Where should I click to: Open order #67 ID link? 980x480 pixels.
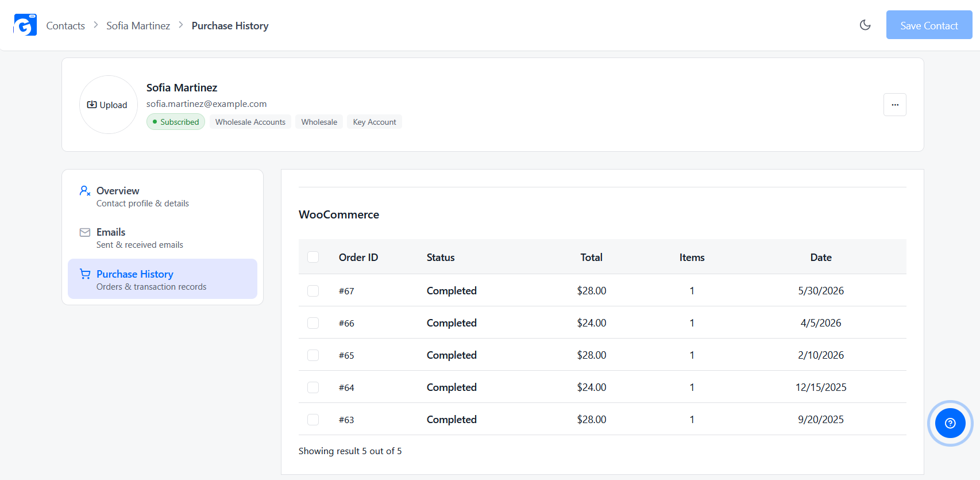point(346,291)
